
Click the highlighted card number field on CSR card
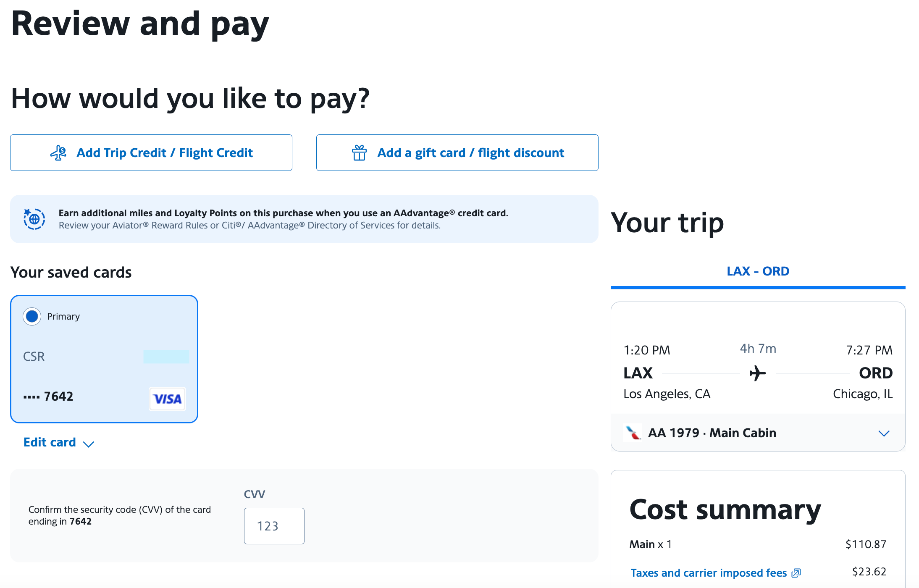coord(166,356)
